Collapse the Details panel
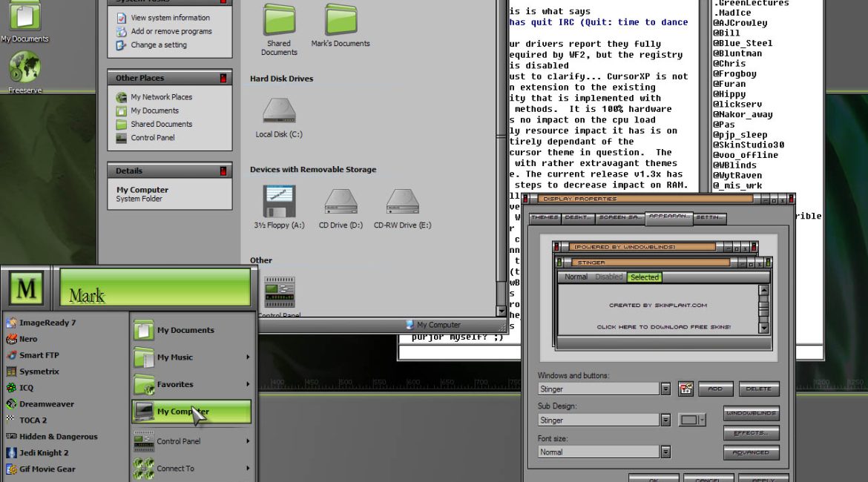The image size is (868, 482). (223, 171)
